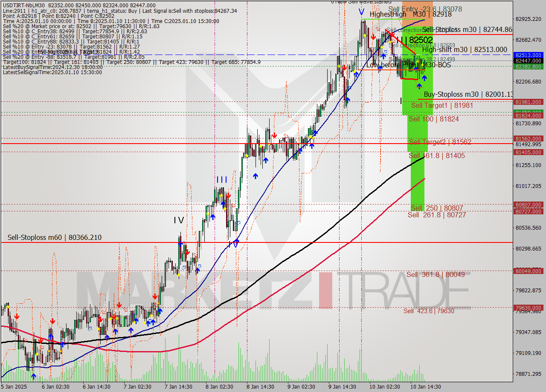Image resolution: width=546 pixels, height=392 pixels.
Task: Click the 'Sell Target1 | 81981' label
Action: (x=442, y=105)
